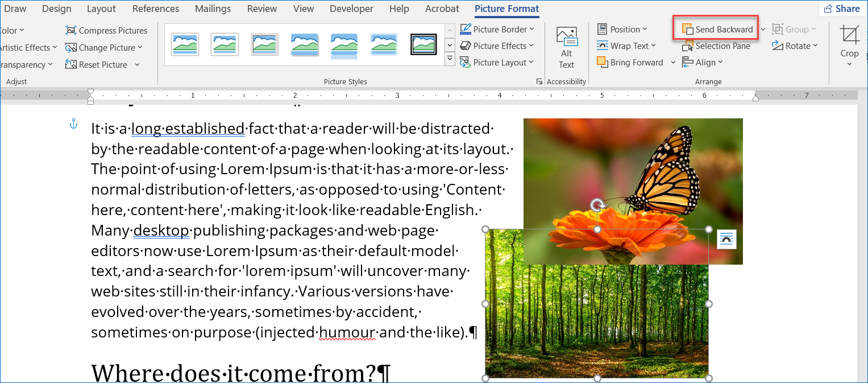
Task: Open the Group menu
Action: coord(794,29)
